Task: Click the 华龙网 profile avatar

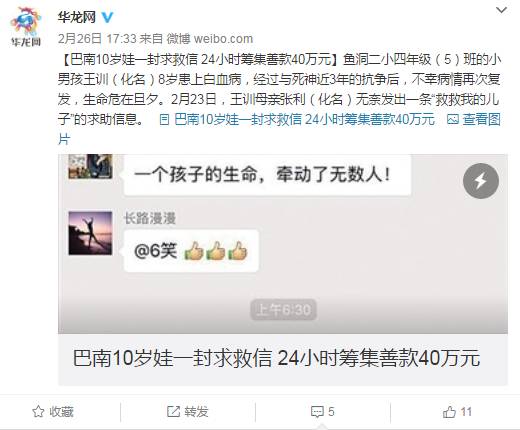Action: pyautogui.click(x=26, y=27)
